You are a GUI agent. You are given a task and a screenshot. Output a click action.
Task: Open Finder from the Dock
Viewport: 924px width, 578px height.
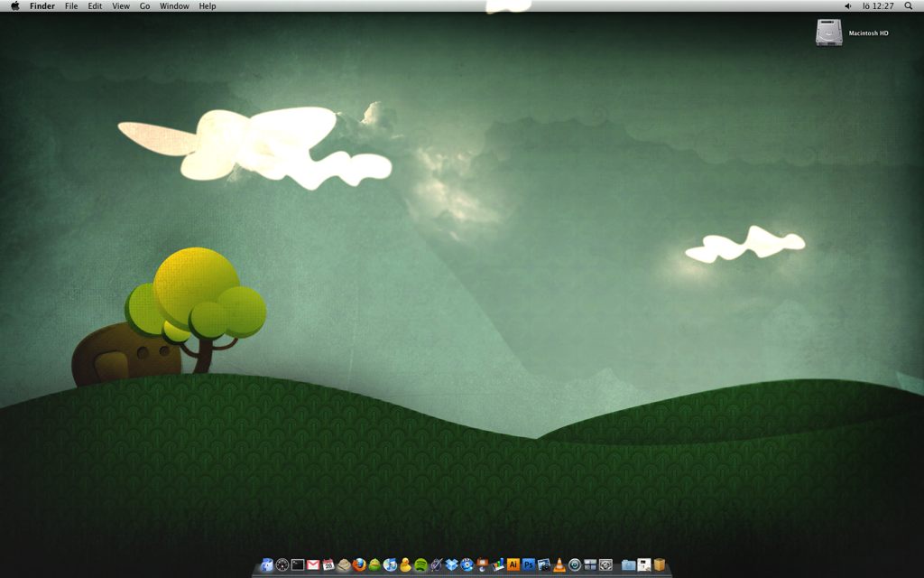pos(267,564)
